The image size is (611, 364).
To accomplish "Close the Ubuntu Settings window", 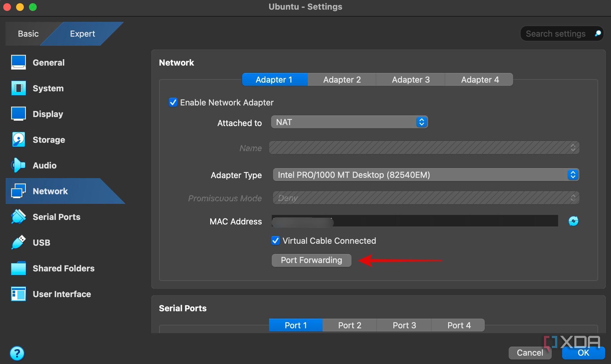I will (7, 7).
